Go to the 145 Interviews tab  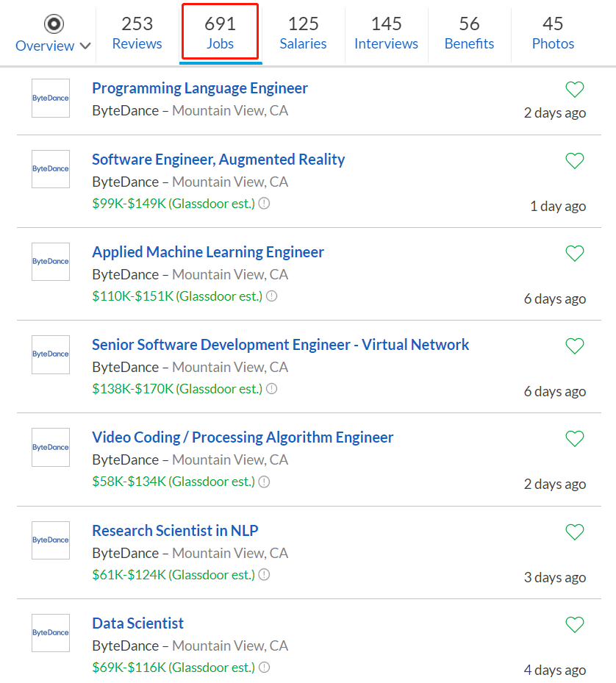[387, 33]
